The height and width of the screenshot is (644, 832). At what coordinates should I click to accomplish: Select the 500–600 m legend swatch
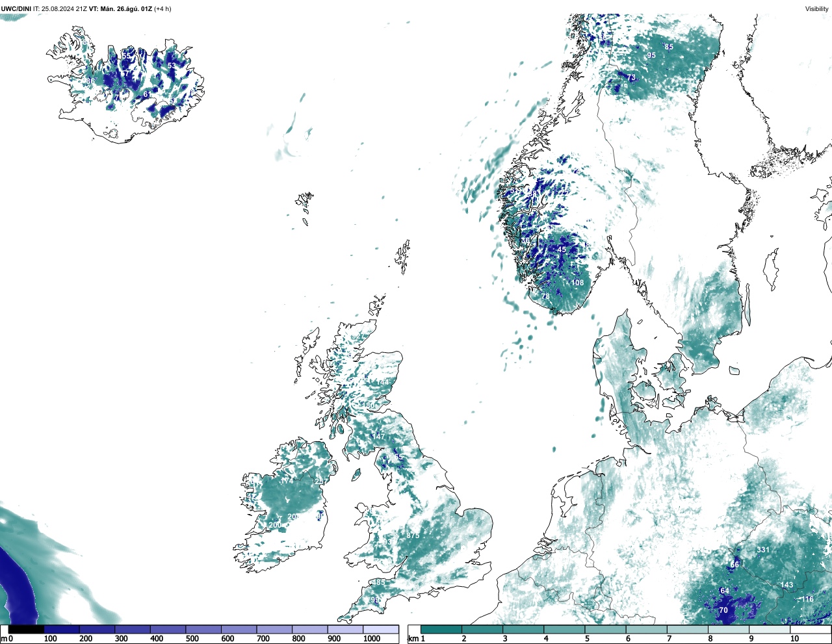(x=203, y=629)
